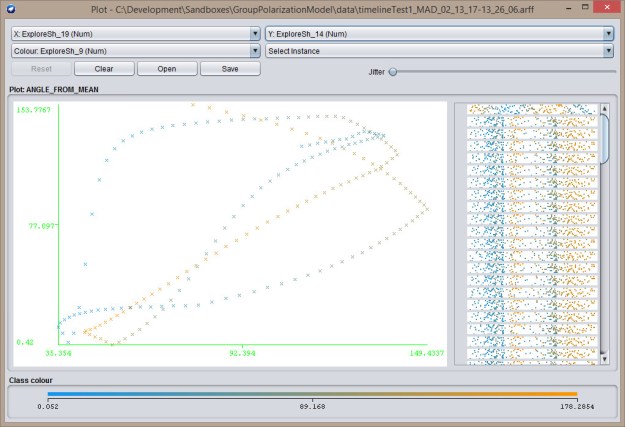Image resolution: width=625 pixels, height=427 pixels.
Task: Open the Select Instance dropdown
Action: click(439, 50)
